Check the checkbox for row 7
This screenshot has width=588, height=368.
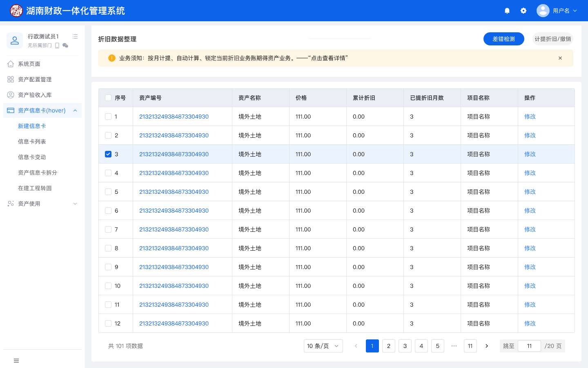point(108,229)
